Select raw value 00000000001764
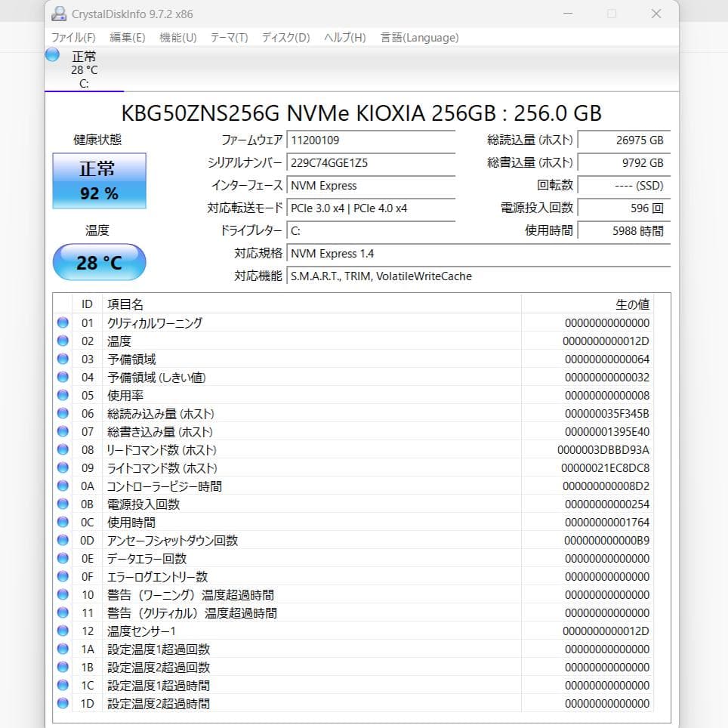 607,523
